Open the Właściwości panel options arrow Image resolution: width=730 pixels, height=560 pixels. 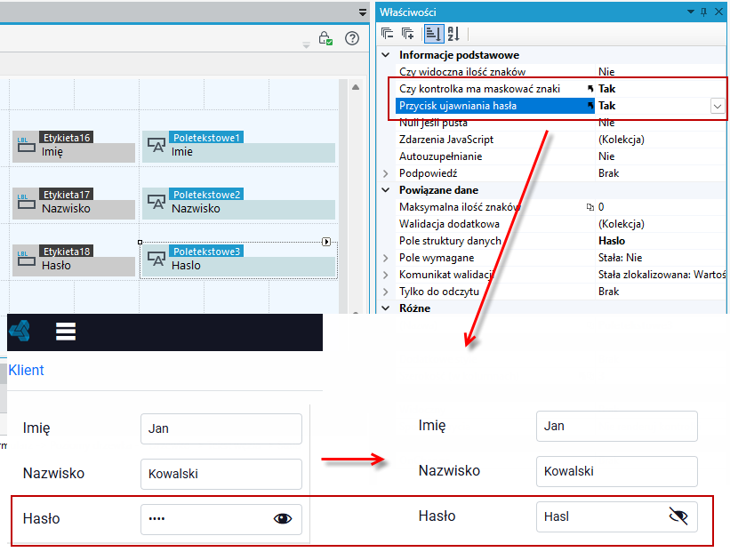click(x=691, y=12)
